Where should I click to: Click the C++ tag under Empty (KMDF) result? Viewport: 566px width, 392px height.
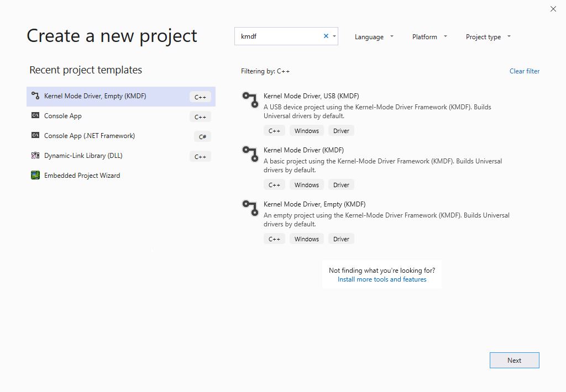click(x=274, y=239)
